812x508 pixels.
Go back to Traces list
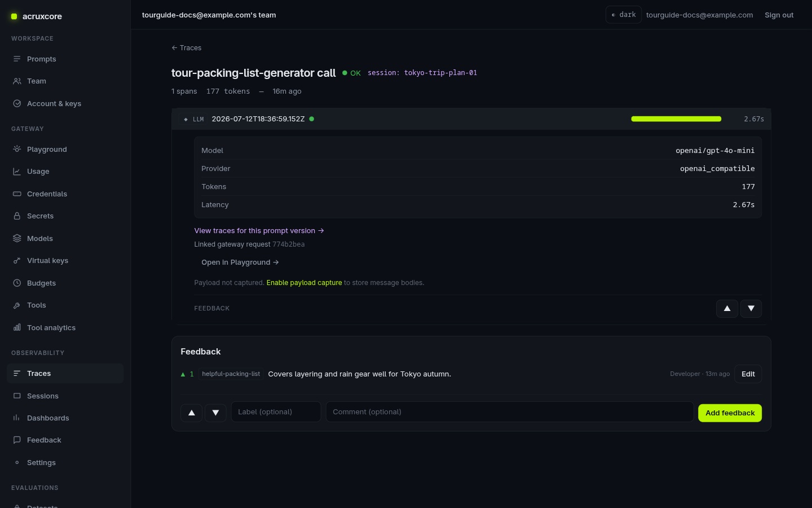click(x=187, y=48)
